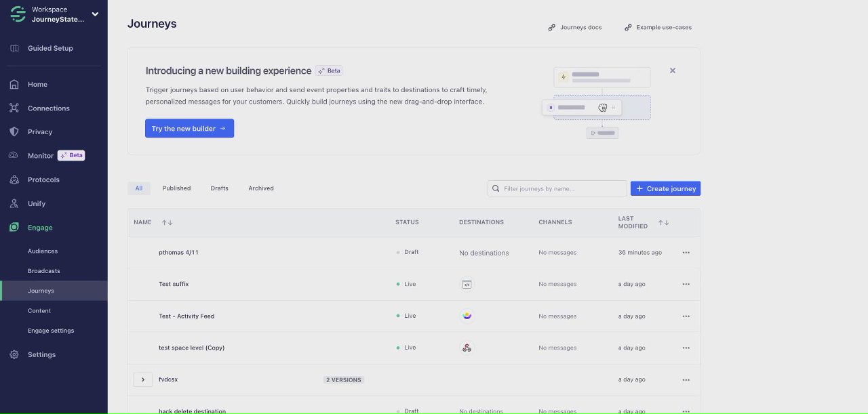Screen dimensions: 868x414
Task: Click the Monitor gauge icon
Action: point(14,156)
